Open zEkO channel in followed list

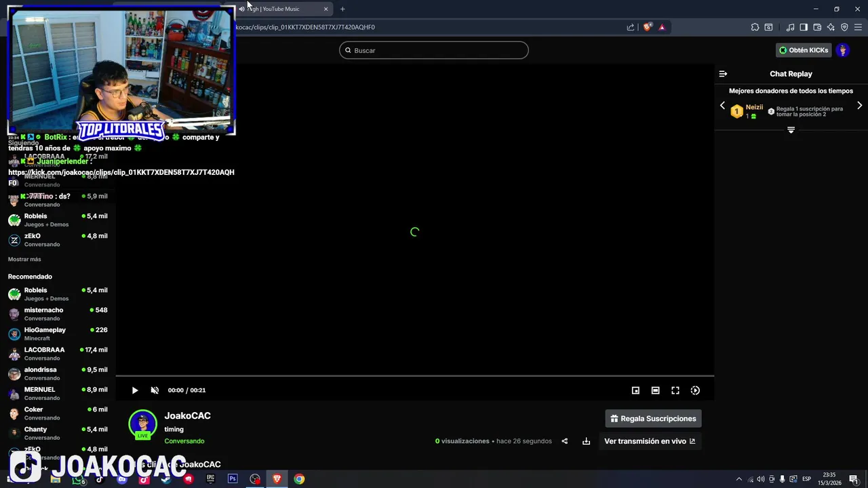pyautogui.click(x=58, y=240)
